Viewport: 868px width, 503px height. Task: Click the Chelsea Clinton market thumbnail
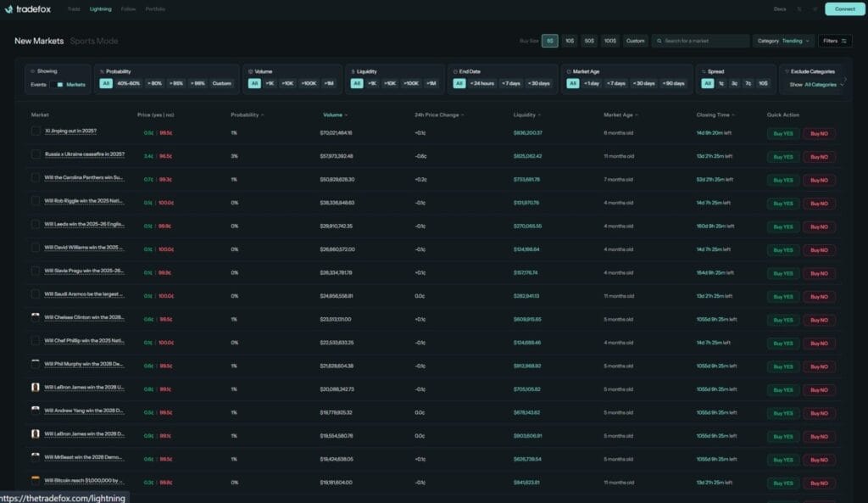(36, 316)
